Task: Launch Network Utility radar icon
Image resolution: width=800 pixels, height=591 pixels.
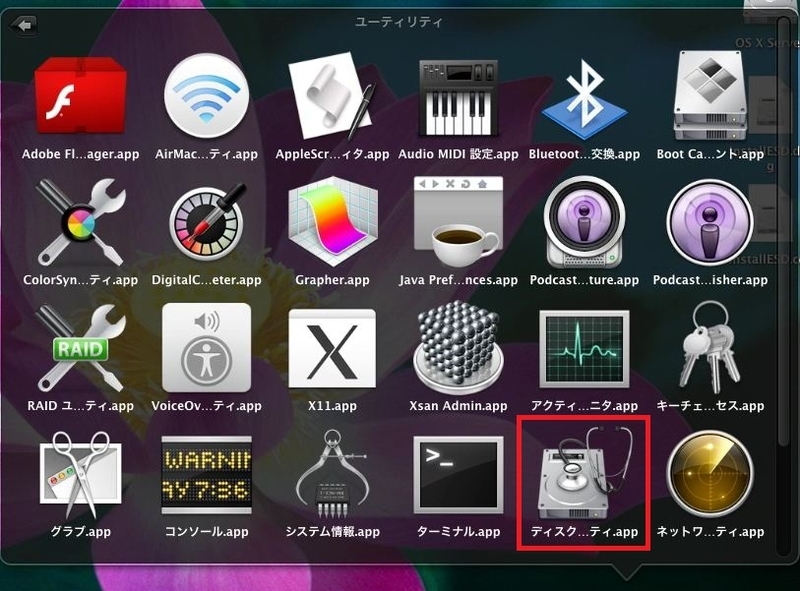Action: [710, 475]
